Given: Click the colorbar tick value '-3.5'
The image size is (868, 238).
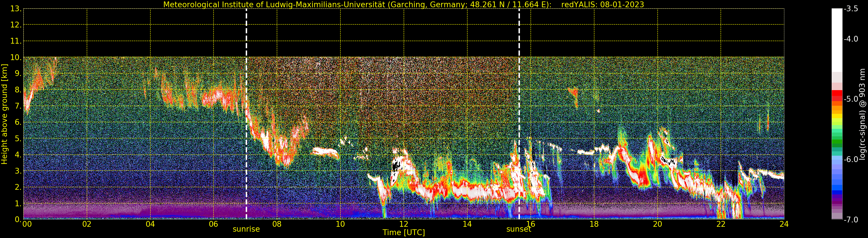Looking at the screenshot, I should [851, 9].
